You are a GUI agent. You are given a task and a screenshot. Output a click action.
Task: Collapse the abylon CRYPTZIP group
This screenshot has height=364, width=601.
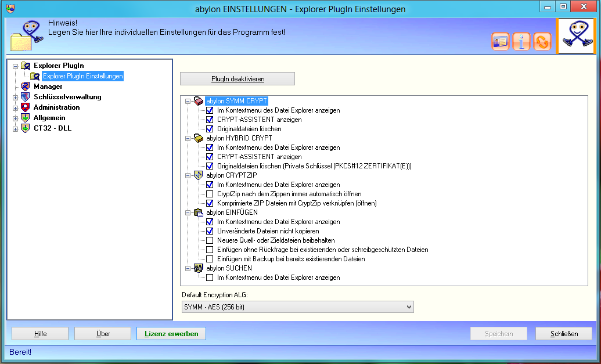pyautogui.click(x=188, y=175)
